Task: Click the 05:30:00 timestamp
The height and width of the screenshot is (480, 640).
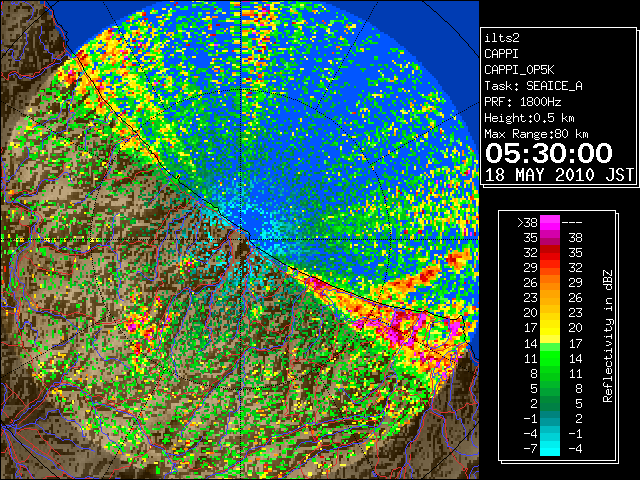Action: (x=549, y=153)
